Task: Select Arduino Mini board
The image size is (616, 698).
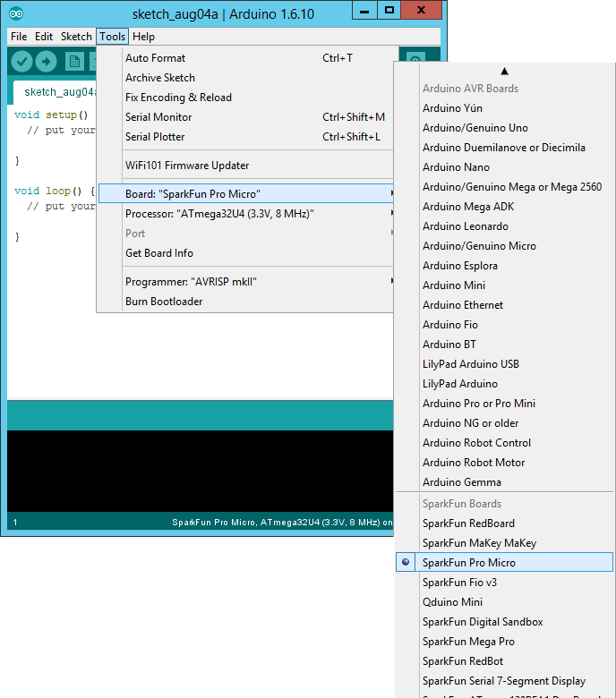Action: click(504, 285)
